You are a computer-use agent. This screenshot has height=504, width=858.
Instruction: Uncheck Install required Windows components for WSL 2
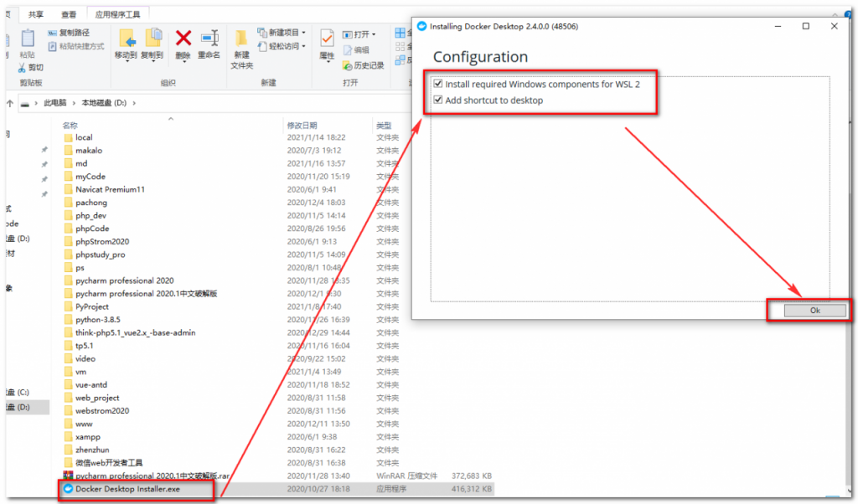(437, 85)
